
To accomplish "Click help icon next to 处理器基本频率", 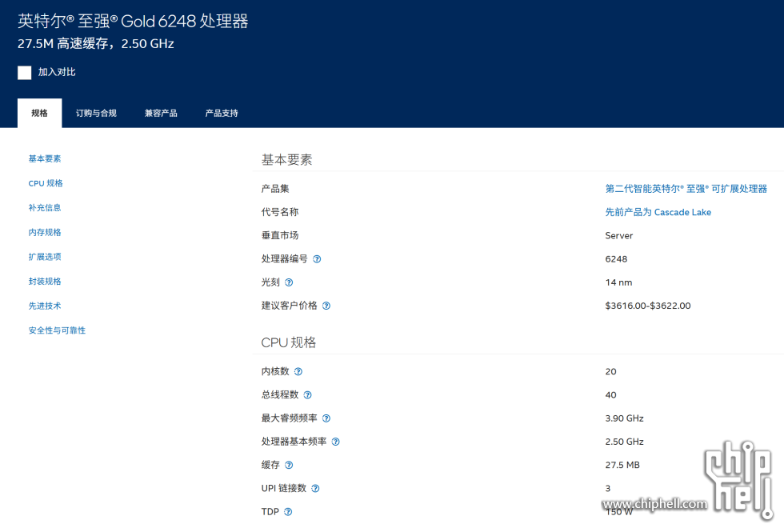I will pos(336,442).
